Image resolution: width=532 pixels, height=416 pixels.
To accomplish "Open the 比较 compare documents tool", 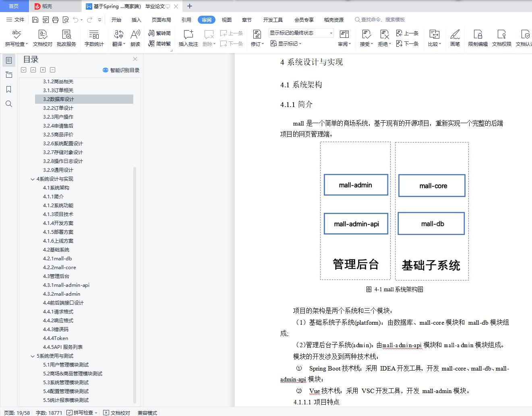I will pos(434,38).
